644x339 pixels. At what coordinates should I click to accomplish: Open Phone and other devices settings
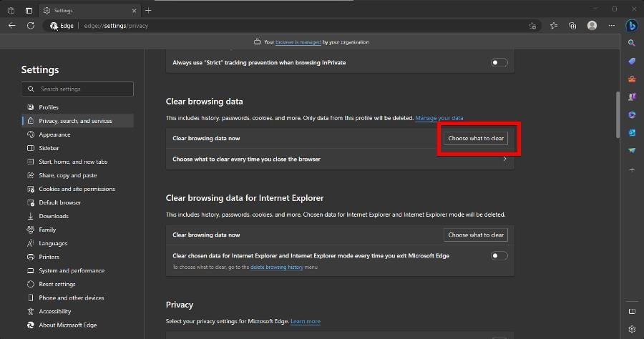coord(77,298)
